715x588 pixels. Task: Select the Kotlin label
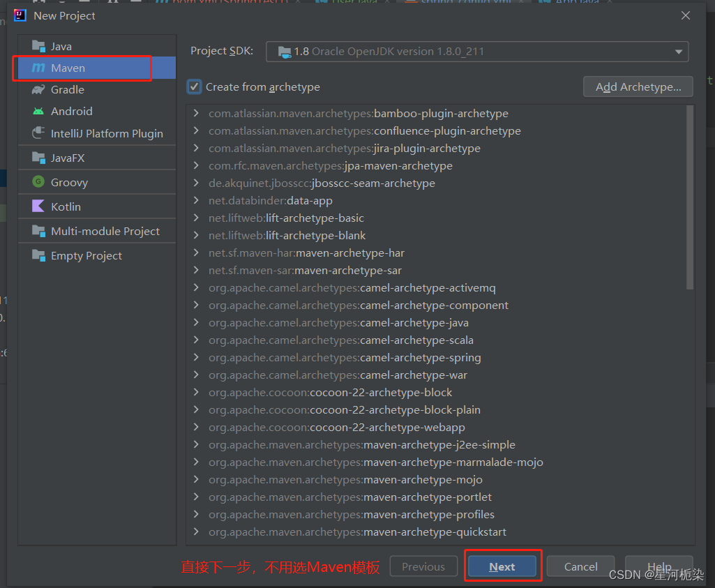point(66,206)
